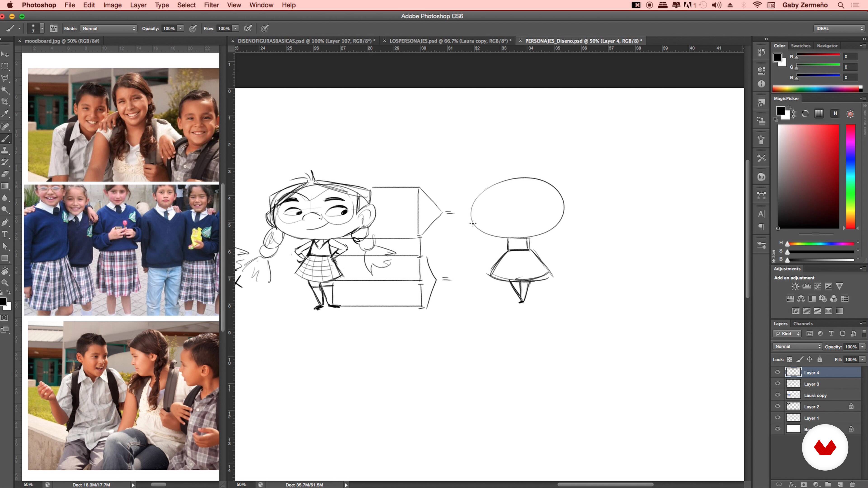Viewport: 868px width, 488px height.
Task: Select the Zoom tool in toolbar
Action: tap(5, 283)
